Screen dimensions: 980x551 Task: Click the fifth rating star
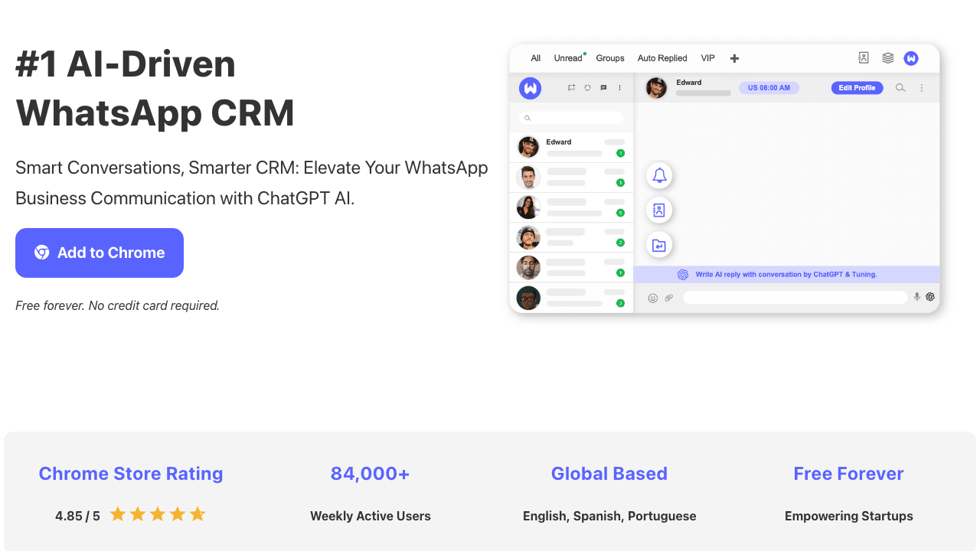point(198,514)
